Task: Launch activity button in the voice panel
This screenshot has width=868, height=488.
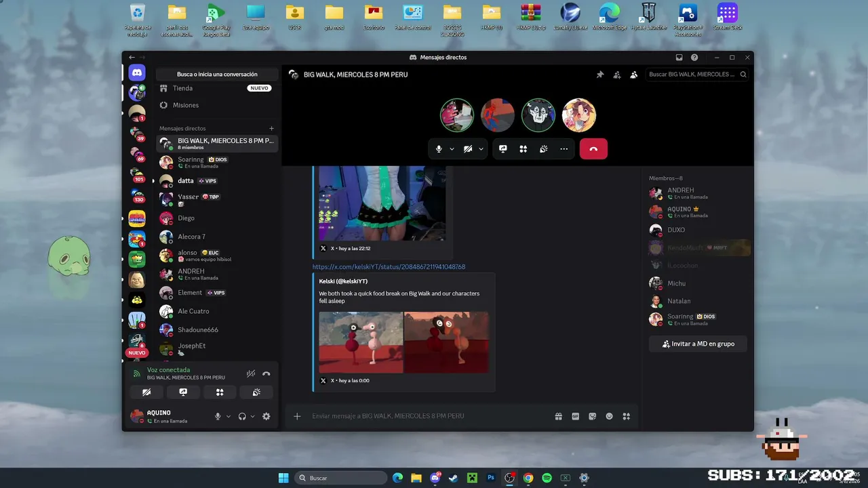Action: (220, 392)
